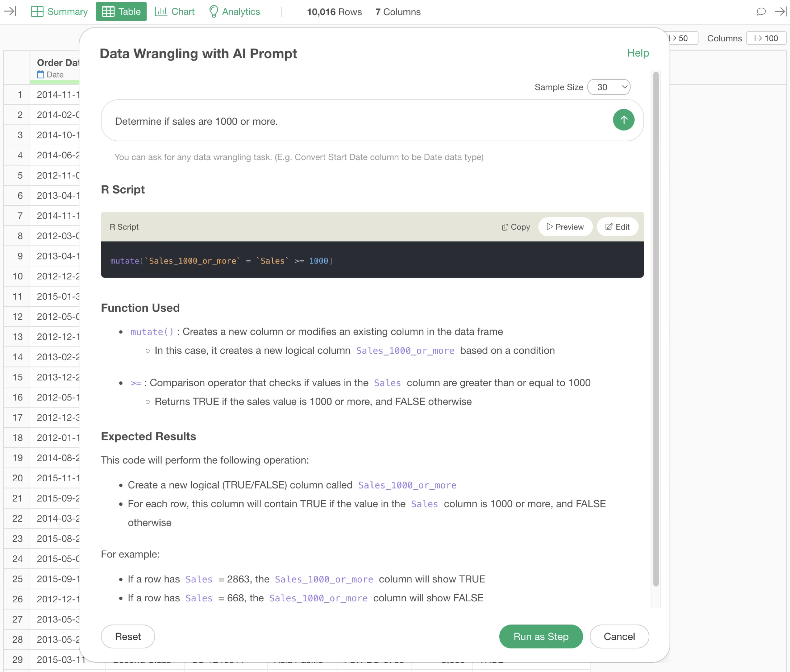Collapse the left sidebar arrow icon
The width and height of the screenshot is (790, 672).
[x=10, y=12]
